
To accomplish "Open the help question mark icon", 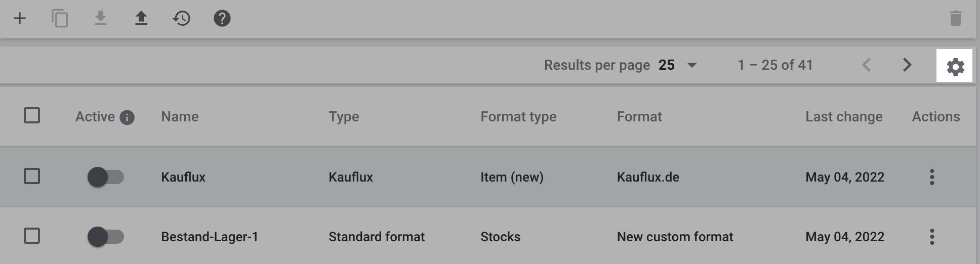I will 222,19.
